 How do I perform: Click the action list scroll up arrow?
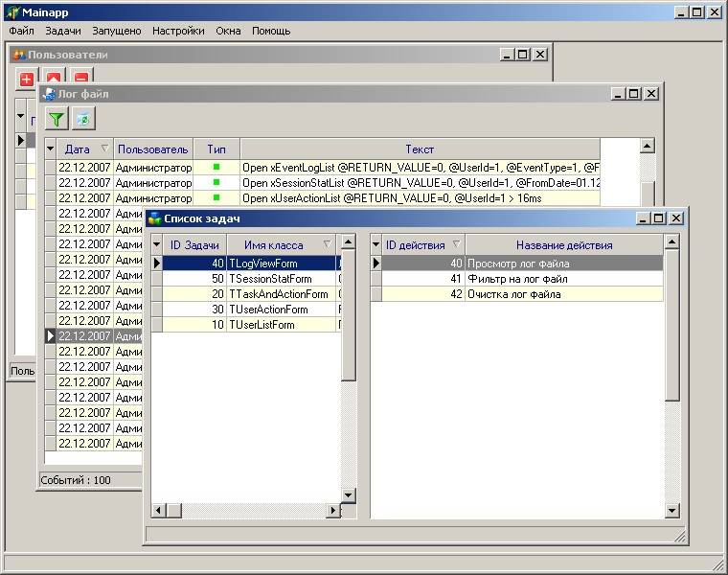pos(671,241)
